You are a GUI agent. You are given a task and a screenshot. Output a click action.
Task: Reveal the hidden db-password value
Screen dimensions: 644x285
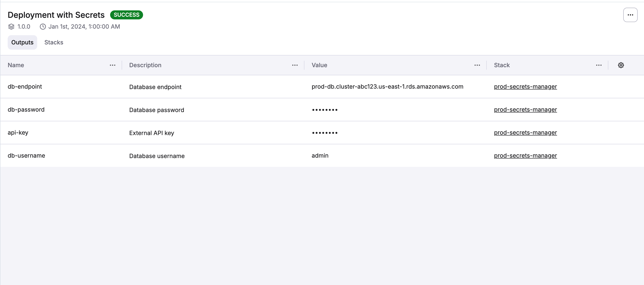coord(324,110)
